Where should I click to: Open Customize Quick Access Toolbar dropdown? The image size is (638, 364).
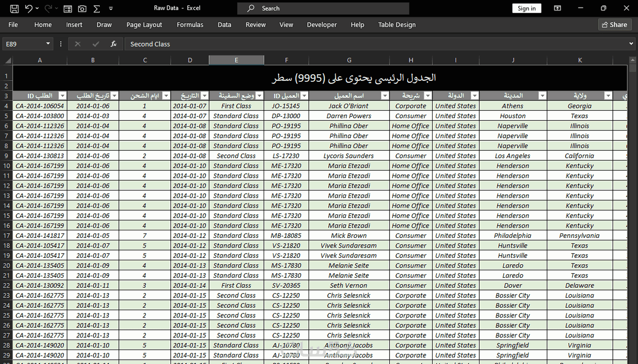tap(111, 8)
